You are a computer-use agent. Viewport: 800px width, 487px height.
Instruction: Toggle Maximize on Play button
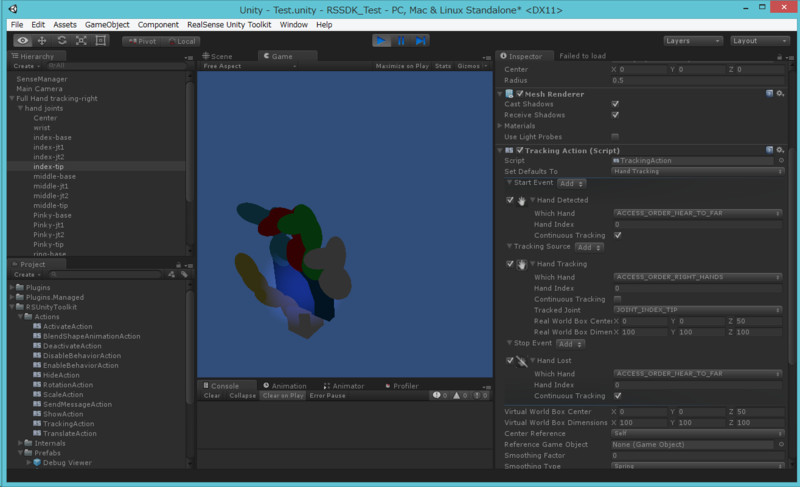coord(402,66)
